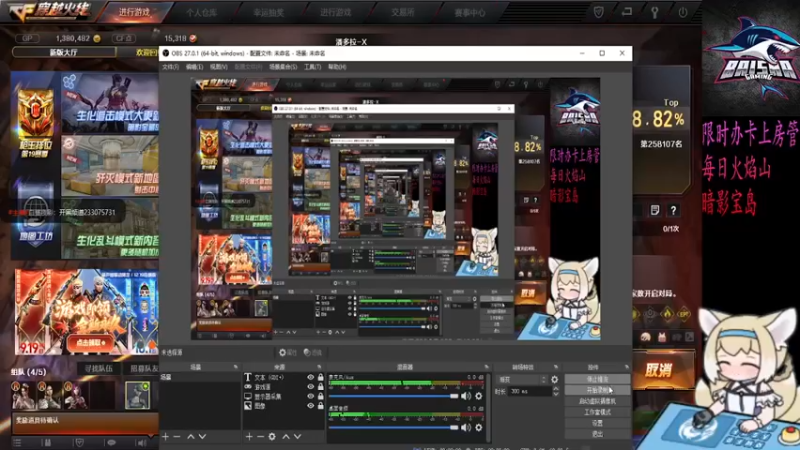Pop out the Controls dock panel
The width and height of the screenshot is (800, 450).
627,367
